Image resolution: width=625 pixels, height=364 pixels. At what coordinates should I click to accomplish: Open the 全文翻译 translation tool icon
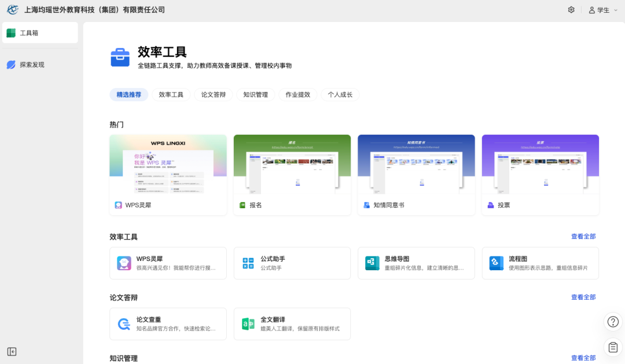(x=248, y=323)
